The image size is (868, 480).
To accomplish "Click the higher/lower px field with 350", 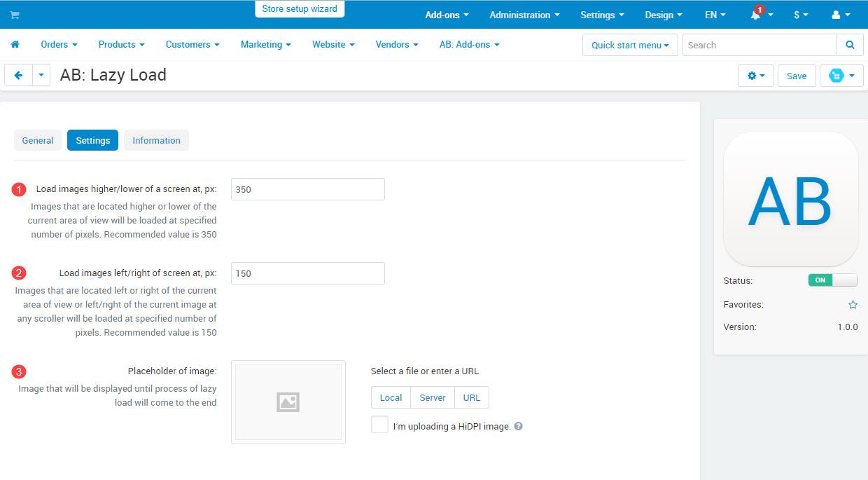I will coord(308,189).
